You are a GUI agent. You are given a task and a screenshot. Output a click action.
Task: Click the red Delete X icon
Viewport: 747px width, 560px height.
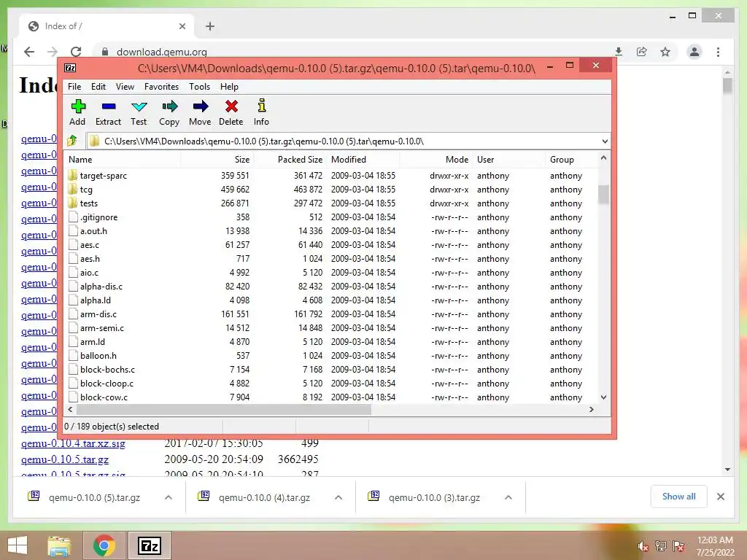pos(231,106)
